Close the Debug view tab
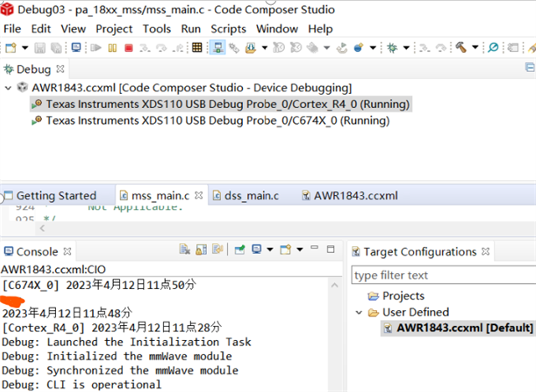The image size is (536, 392). (60, 69)
